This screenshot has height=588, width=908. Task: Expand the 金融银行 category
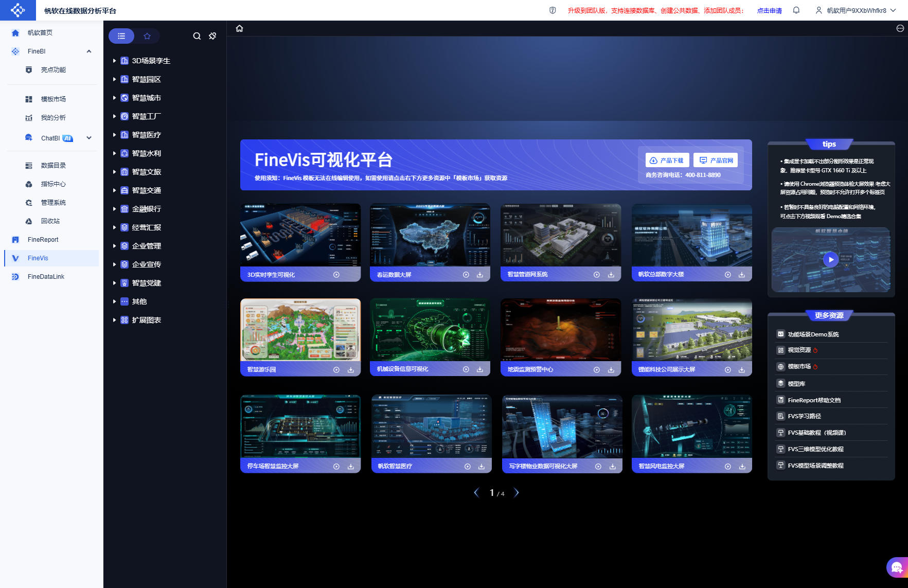(x=114, y=209)
